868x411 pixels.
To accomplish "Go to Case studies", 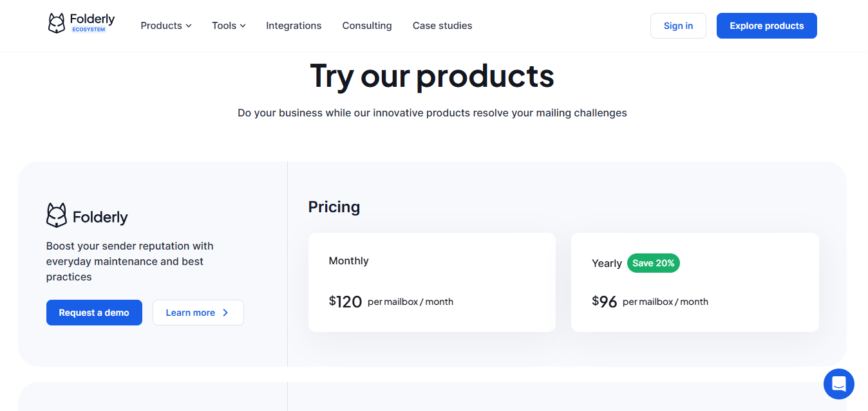I will tap(442, 26).
